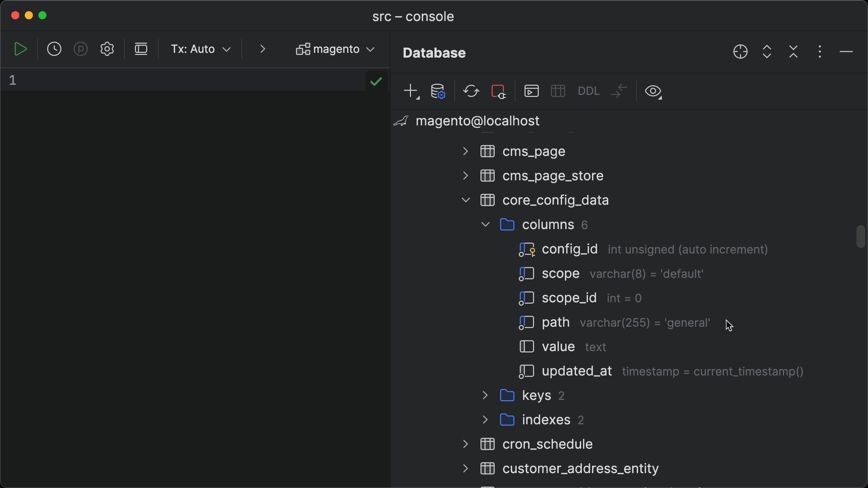Screen dimensions: 868x488
Task: Select the keys folder
Action: tap(537, 395)
